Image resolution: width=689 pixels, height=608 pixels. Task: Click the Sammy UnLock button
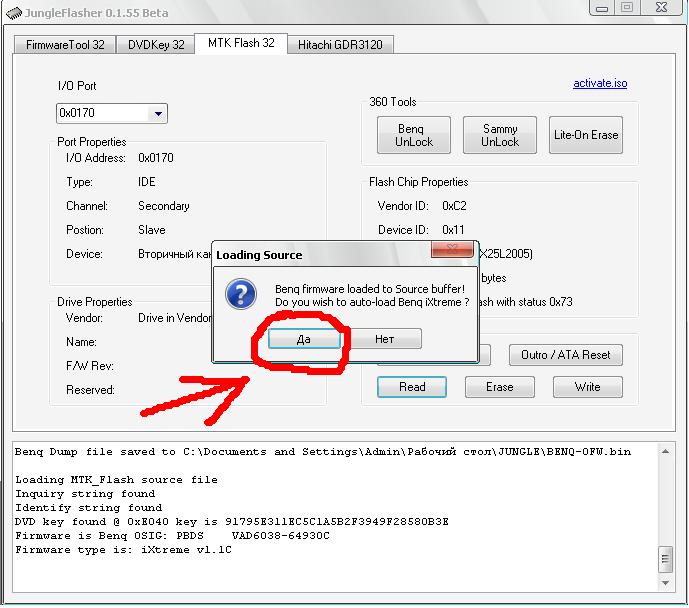[500, 135]
